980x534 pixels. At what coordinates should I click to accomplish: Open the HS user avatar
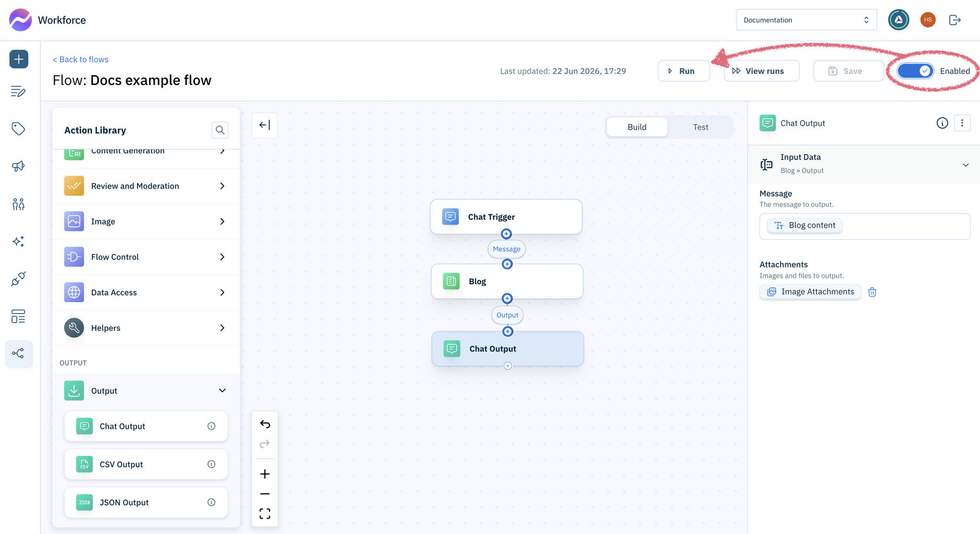[928, 20]
